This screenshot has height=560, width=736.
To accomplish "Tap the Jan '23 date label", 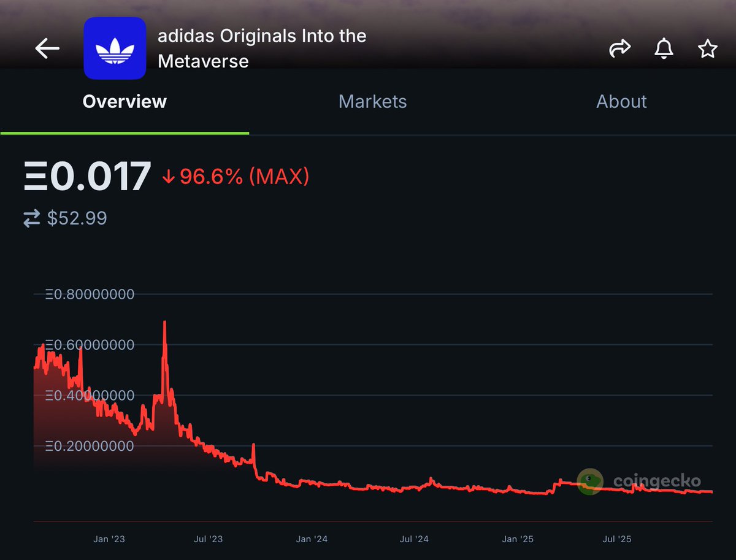I will click(x=109, y=539).
